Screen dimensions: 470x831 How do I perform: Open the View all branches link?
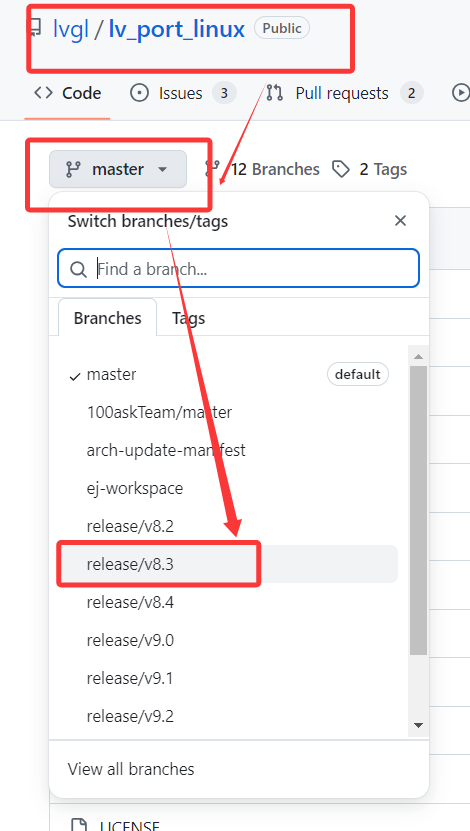131,769
